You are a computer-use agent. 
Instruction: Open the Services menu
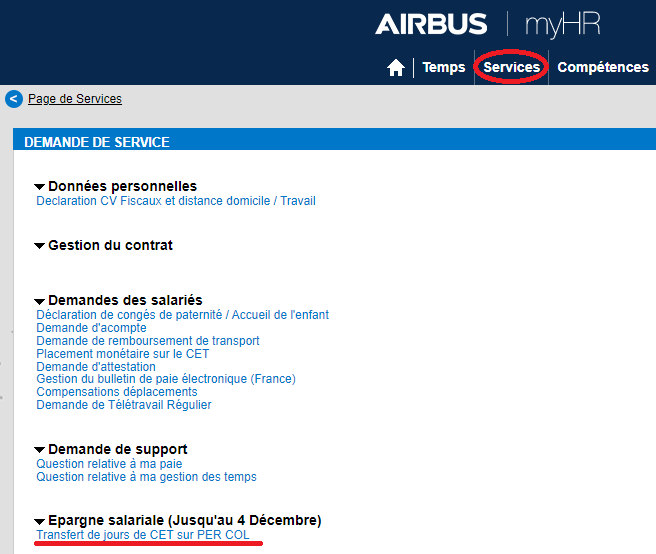pos(511,67)
